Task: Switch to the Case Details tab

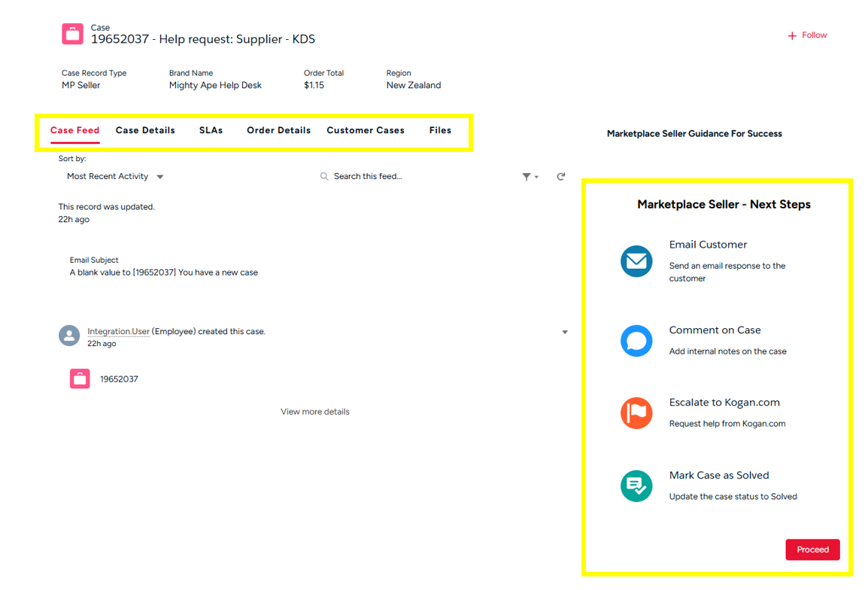Action: (145, 130)
